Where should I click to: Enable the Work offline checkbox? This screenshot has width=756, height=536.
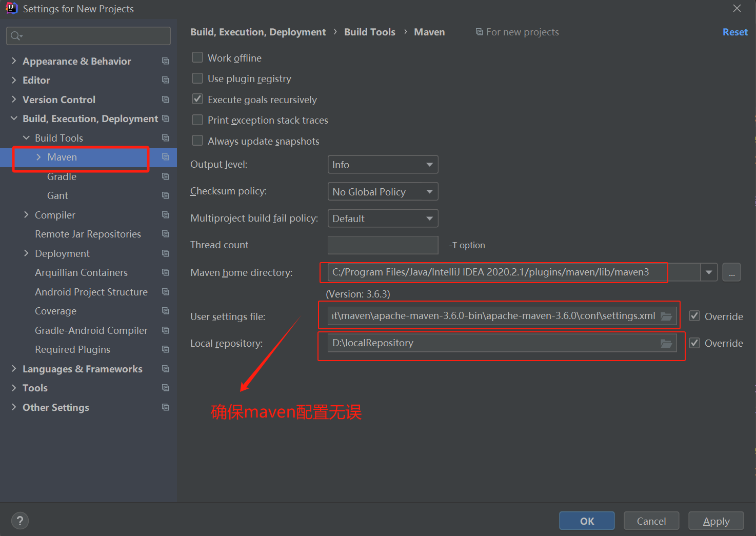click(197, 57)
